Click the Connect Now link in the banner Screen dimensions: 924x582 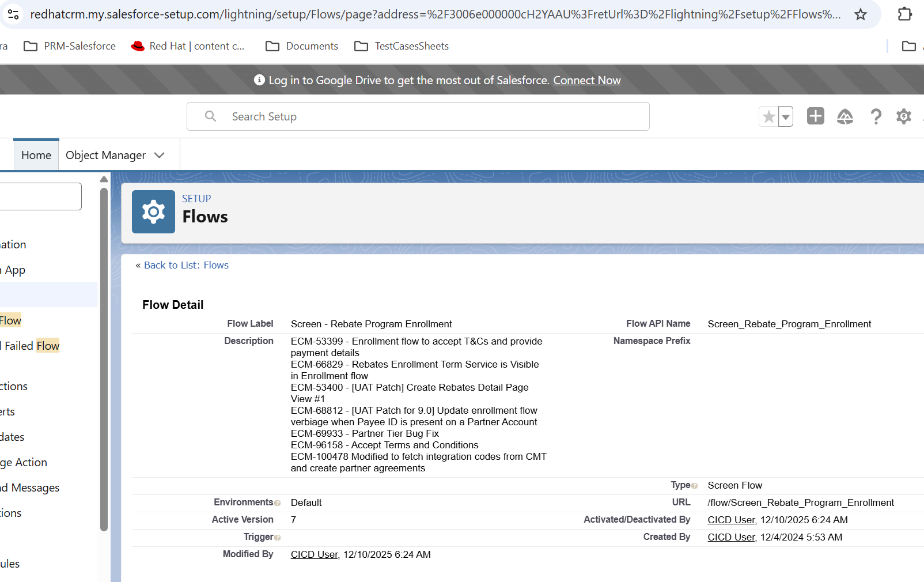tap(586, 80)
